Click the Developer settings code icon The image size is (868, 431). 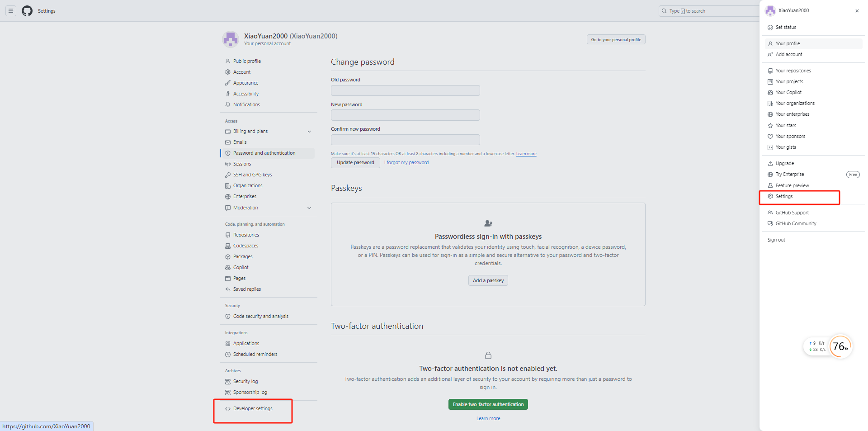(x=228, y=409)
